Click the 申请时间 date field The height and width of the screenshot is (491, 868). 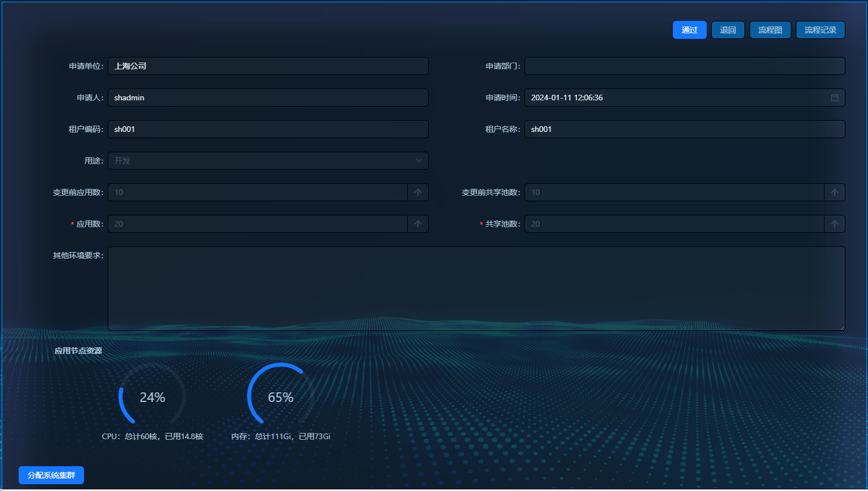point(685,98)
